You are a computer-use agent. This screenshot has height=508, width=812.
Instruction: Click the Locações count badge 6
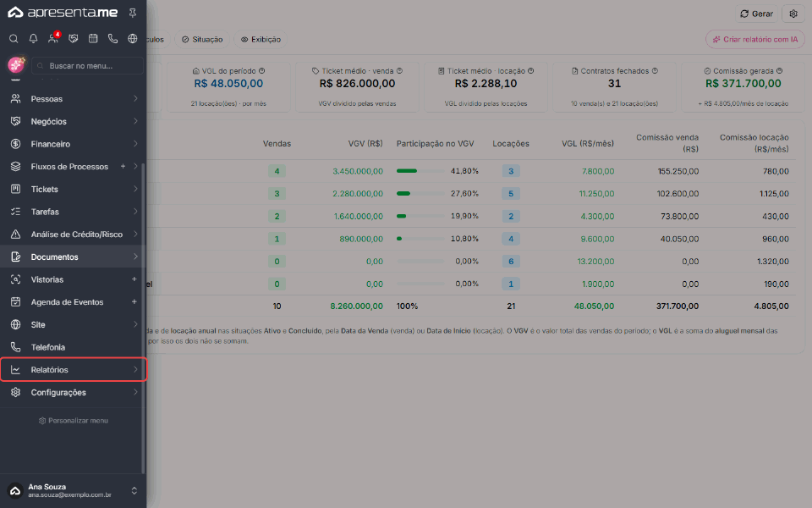click(511, 262)
